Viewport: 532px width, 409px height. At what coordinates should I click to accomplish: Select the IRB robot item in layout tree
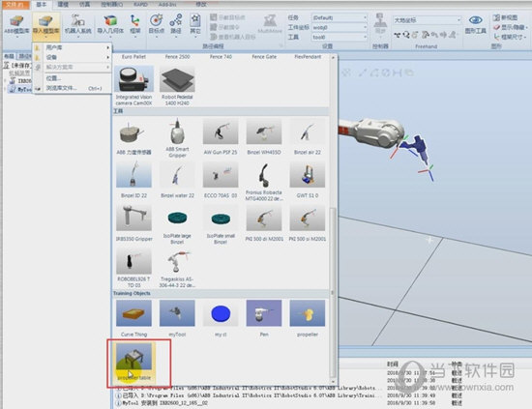[20, 80]
